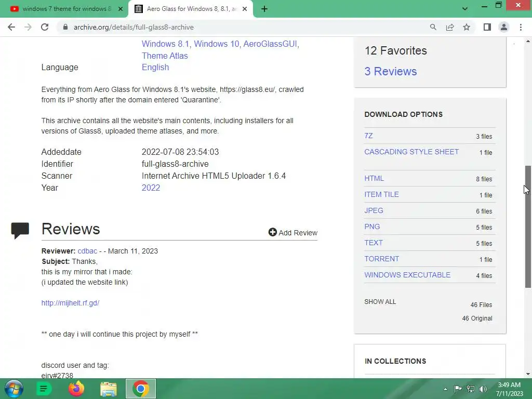Screen dimensions: 532x399
Task: Open the Windows Start menu orb
Action: pos(14,389)
